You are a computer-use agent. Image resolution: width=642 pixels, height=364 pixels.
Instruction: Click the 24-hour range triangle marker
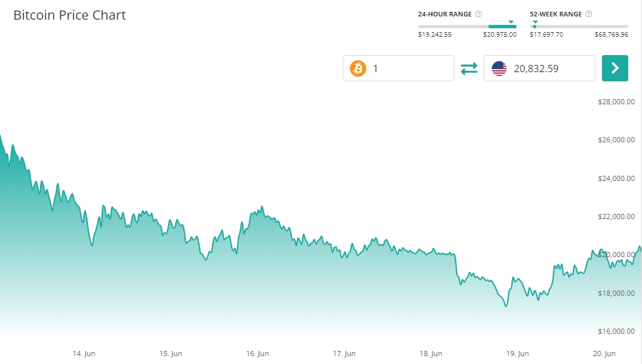pos(511,22)
